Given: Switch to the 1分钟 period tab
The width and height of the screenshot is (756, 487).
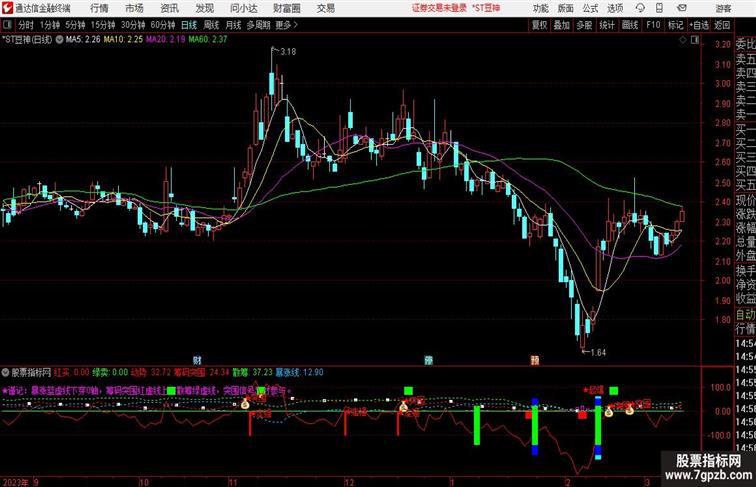Looking at the screenshot, I should (50, 25).
